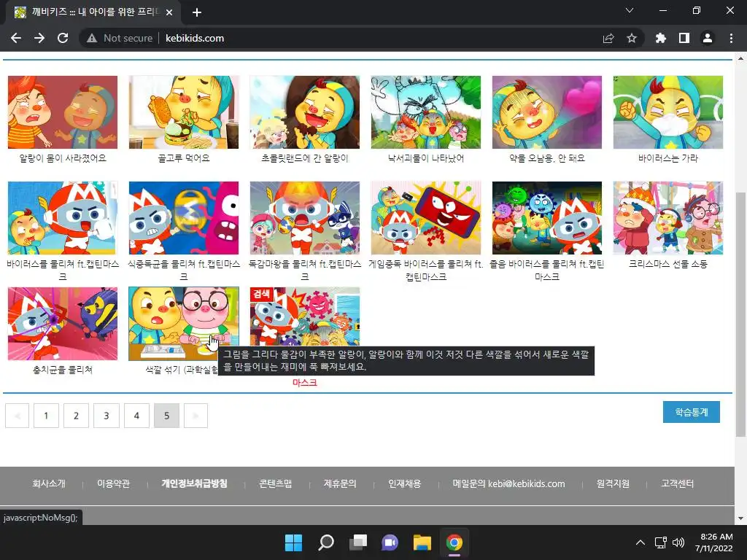Open Chrome's three-dot menu
This screenshot has height=560, width=747.
731,38
